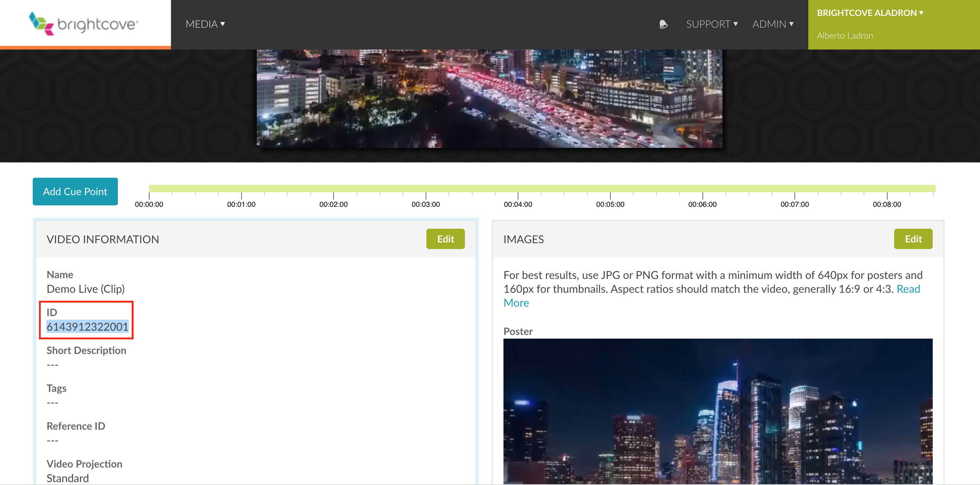Expand the ADMIN menu
Screen dimensions: 980x485
[773, 24]
